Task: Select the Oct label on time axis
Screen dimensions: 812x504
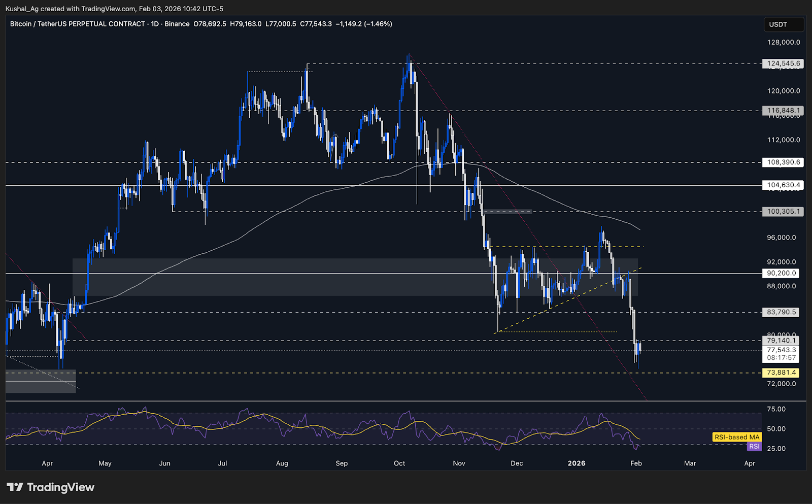Action: coord(399,463)
